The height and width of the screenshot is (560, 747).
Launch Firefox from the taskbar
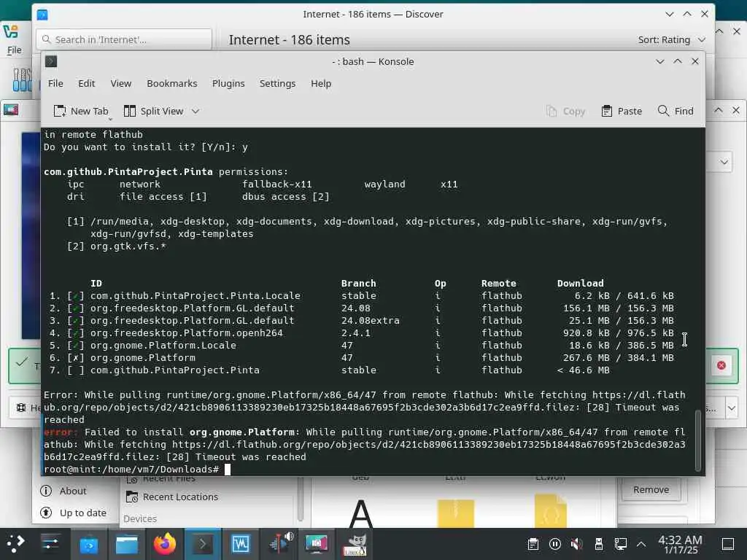coord(165,544)
